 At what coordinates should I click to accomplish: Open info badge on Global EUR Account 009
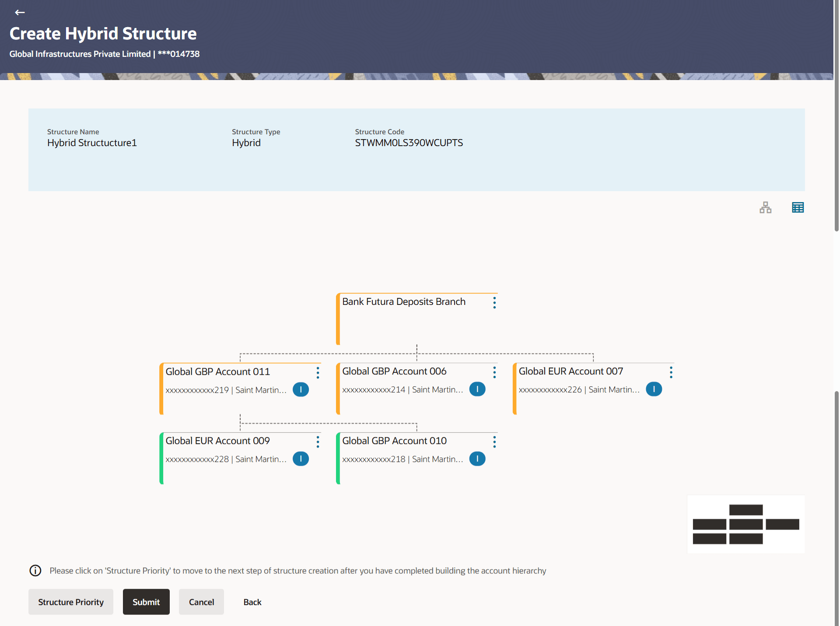coord(301,458)
